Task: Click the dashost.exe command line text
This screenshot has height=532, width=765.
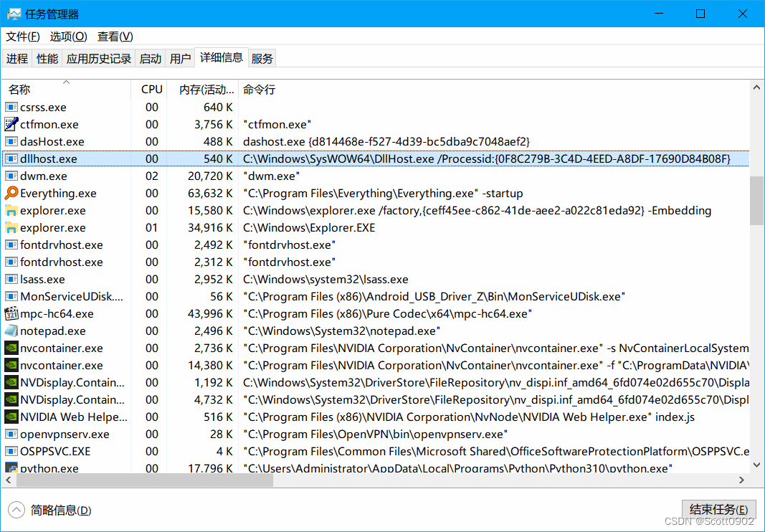Action: click(386, 141)
